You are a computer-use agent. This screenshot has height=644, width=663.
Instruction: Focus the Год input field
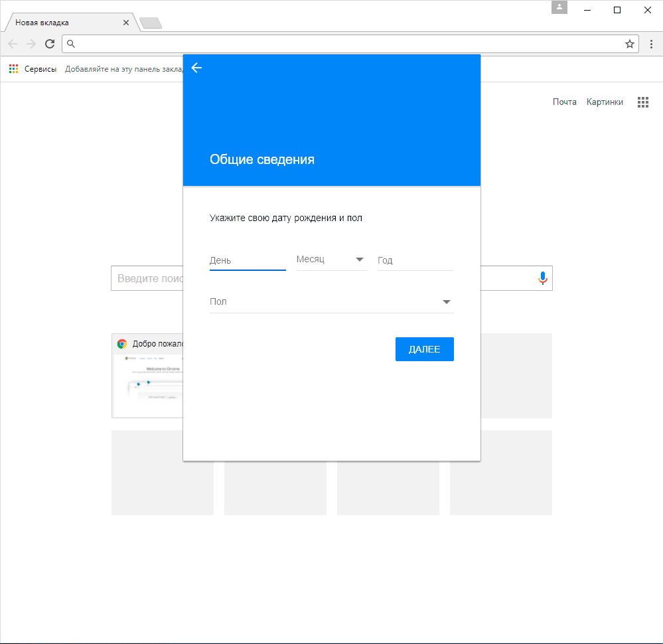pos(415,260)
